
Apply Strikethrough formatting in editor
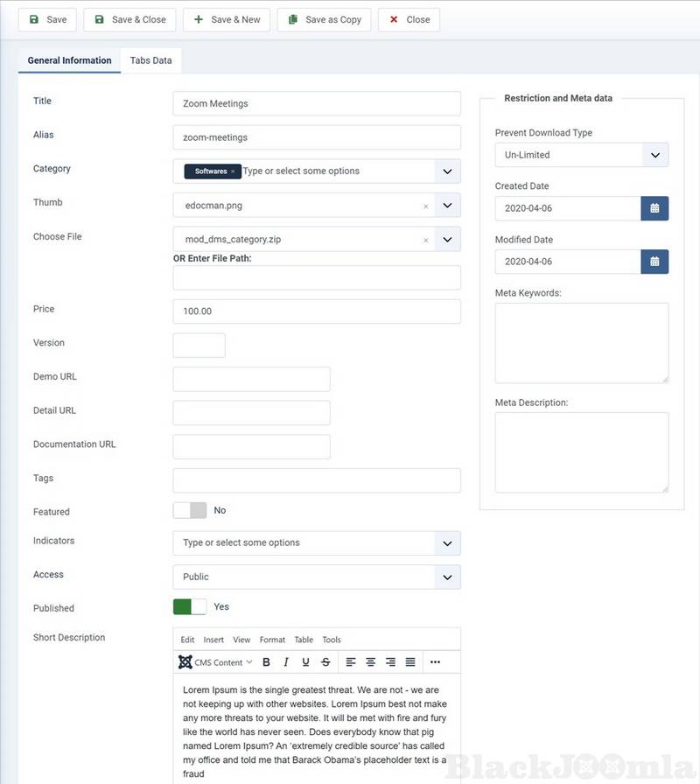click(325, 662)
